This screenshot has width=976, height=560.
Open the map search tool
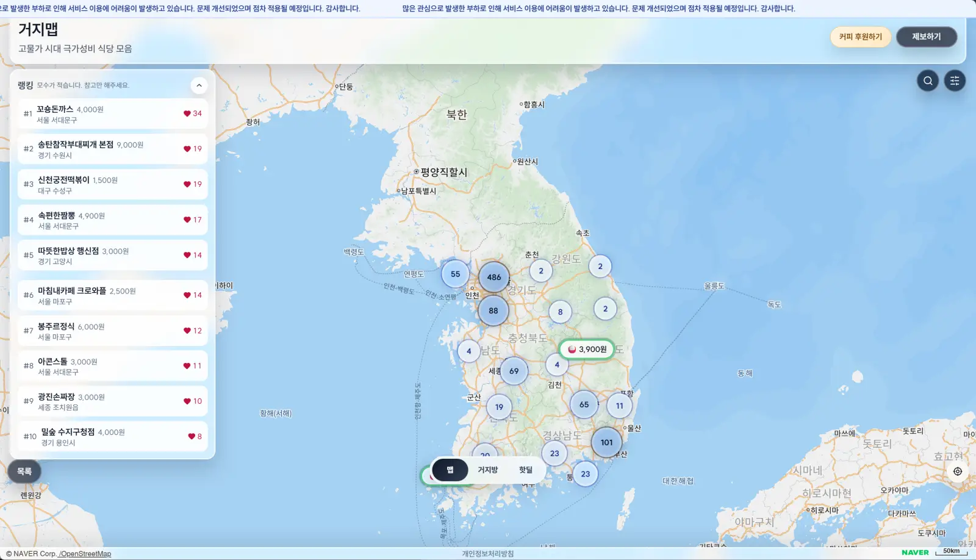[x=927, y=80]
